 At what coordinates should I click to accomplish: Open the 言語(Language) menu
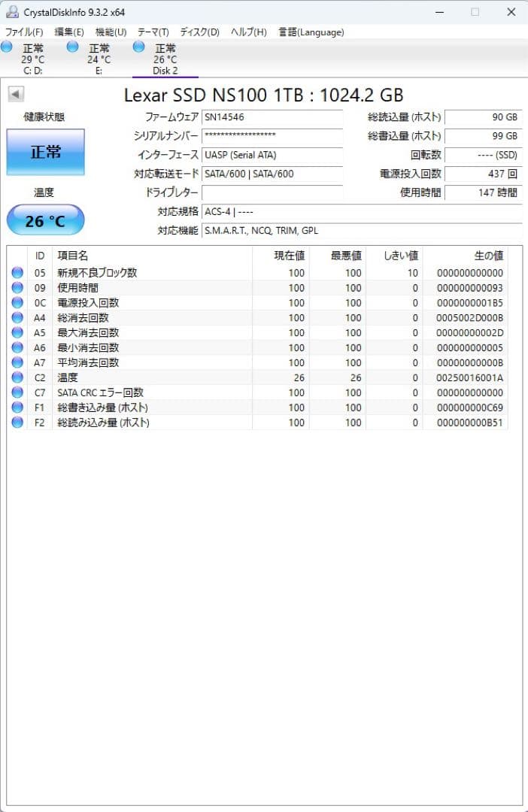(x=311, y=32)
